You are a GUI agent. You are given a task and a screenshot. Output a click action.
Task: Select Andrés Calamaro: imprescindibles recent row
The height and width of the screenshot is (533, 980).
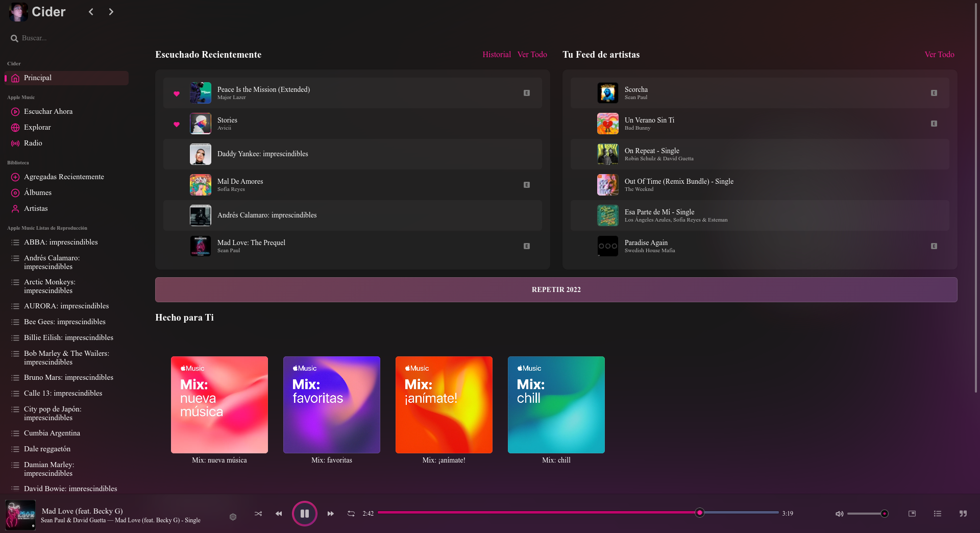(x=353, y=215)
